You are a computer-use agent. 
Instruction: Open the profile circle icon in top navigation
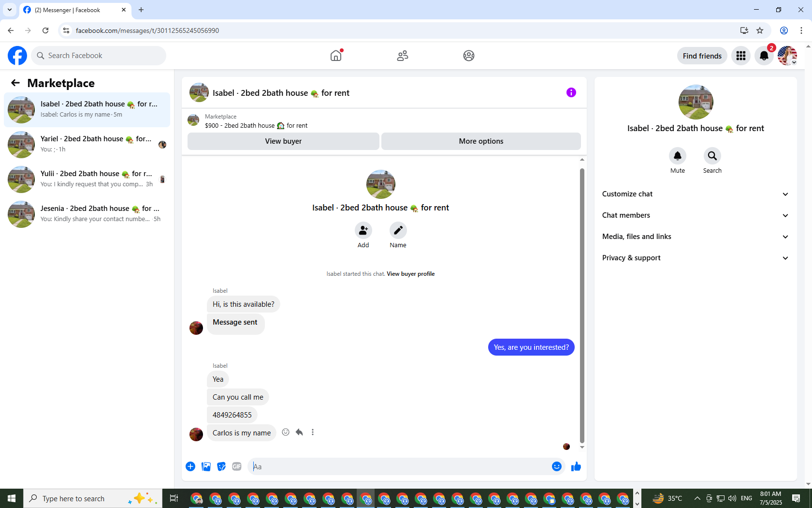(x=469, y=56)
